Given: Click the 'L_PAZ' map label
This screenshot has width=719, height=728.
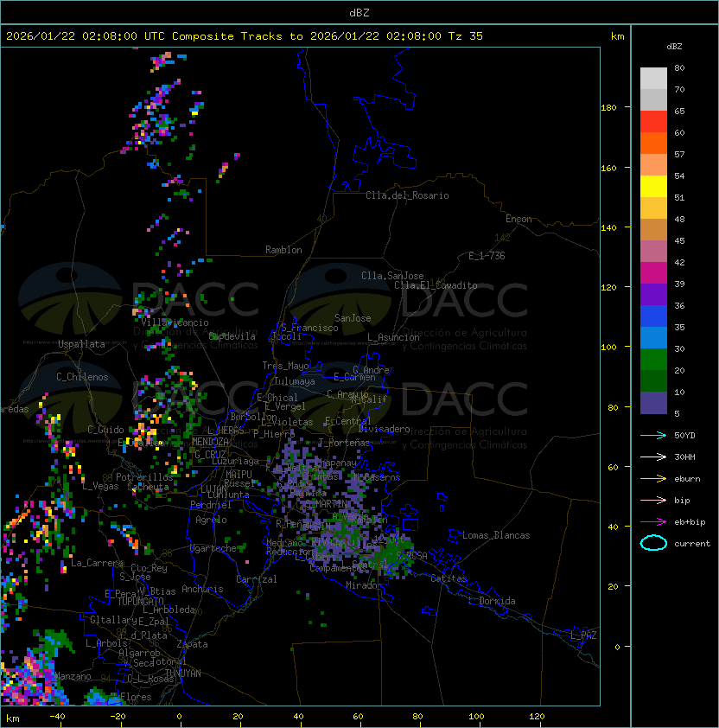Looking at the screenshot, I should point(583,635).
